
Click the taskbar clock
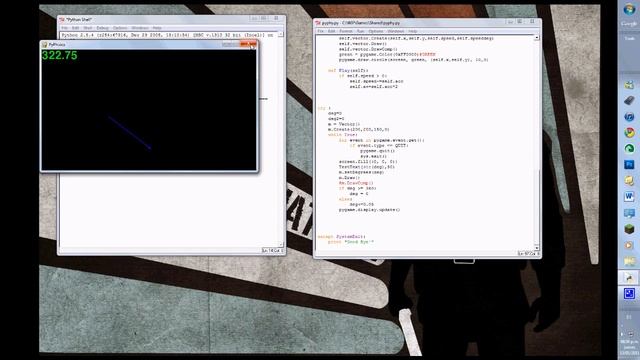630,347
